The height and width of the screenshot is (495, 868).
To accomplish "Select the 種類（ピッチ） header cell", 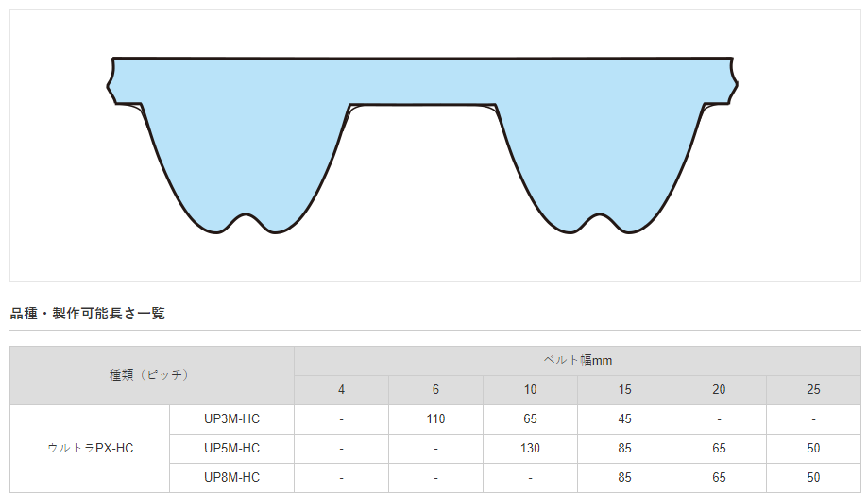I will click(151, 375).
